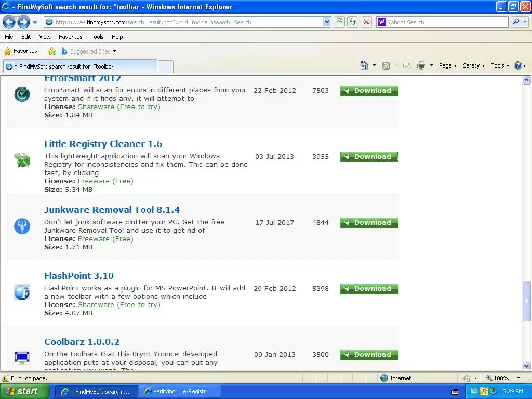The image size is (532, 399).
Task: Click the on-screen keyboard tray icon
Action: [455, 392]
